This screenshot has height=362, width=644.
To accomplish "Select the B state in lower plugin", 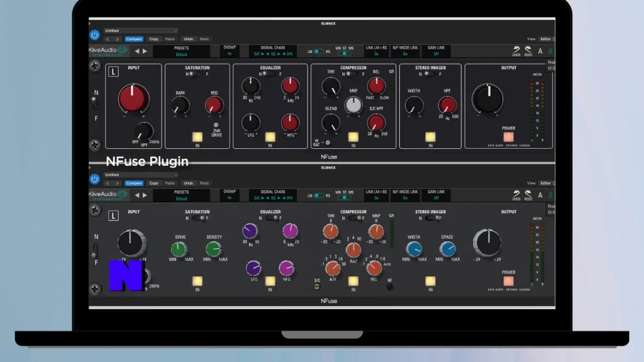I will pos(550,195).
